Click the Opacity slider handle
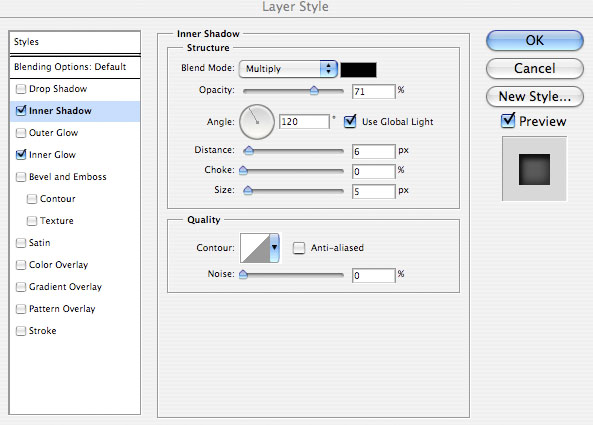593x425 pixels. (x=314, y=91)
